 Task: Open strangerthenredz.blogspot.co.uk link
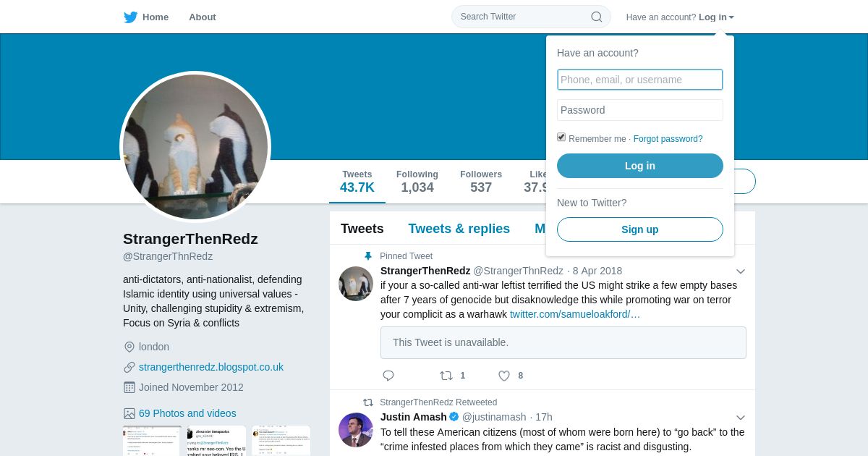[211, 367]
